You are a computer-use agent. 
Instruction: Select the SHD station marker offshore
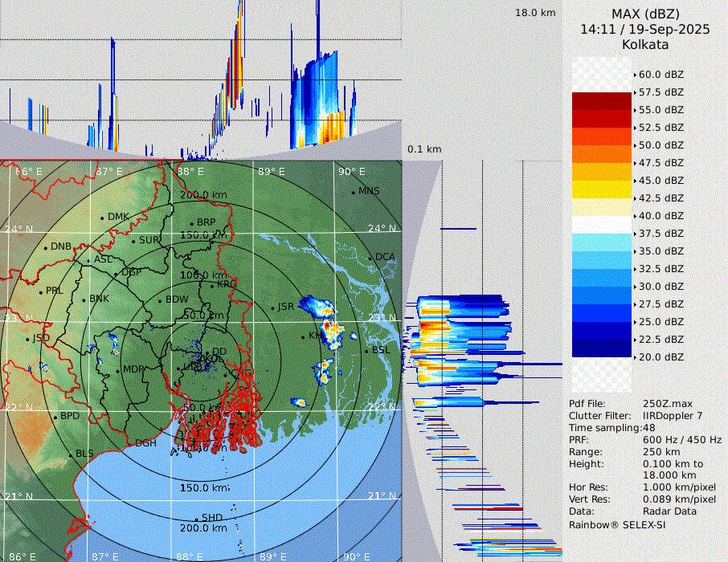[197, 518]
